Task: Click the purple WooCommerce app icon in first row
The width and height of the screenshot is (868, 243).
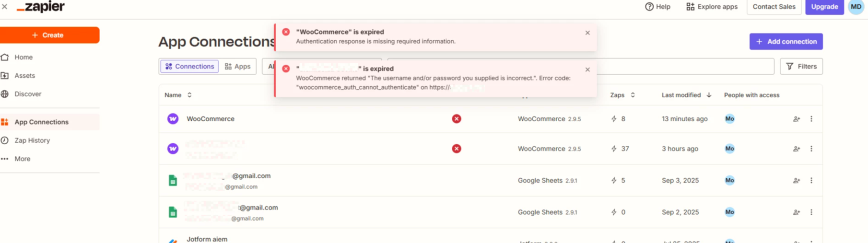Action: click(x=173, y=119)
